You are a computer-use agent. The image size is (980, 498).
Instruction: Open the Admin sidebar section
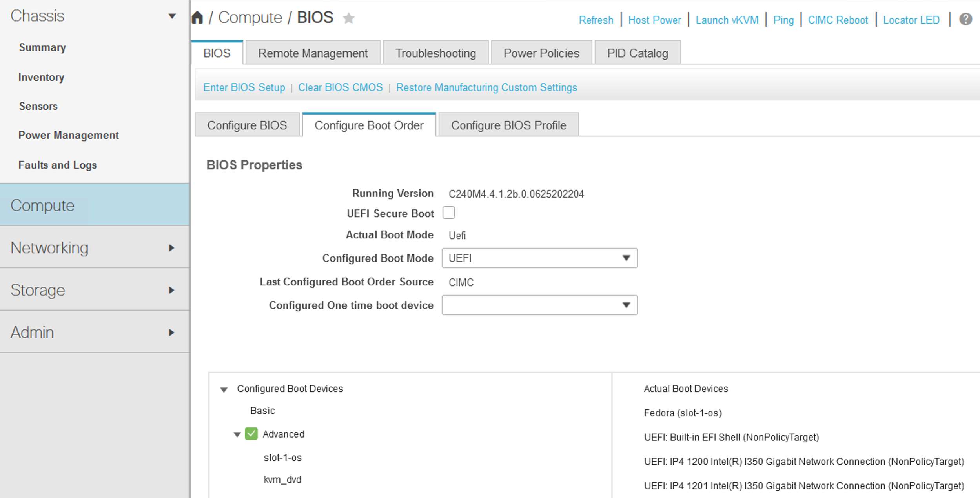point(95,332)
